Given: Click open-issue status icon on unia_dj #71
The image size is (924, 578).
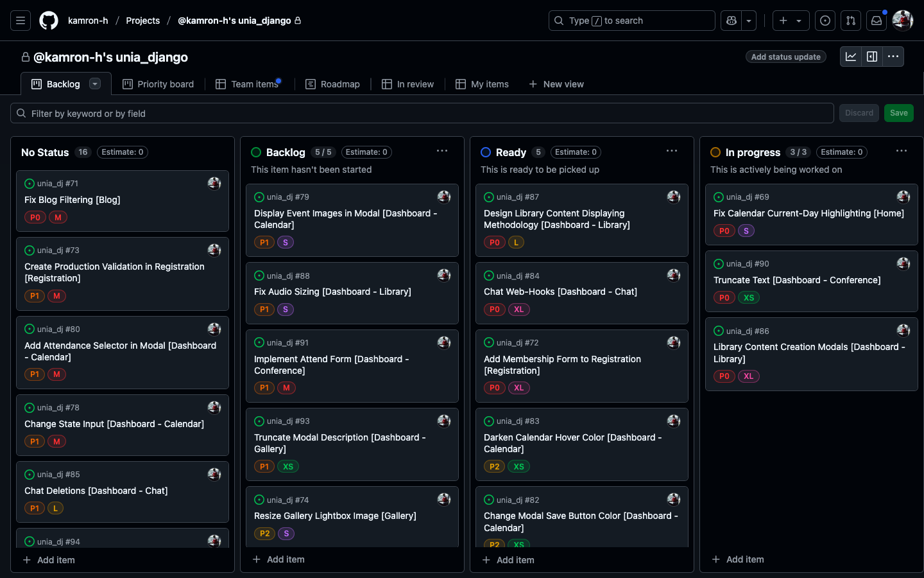Looking at the screenshot, I should tap(30, 184).
